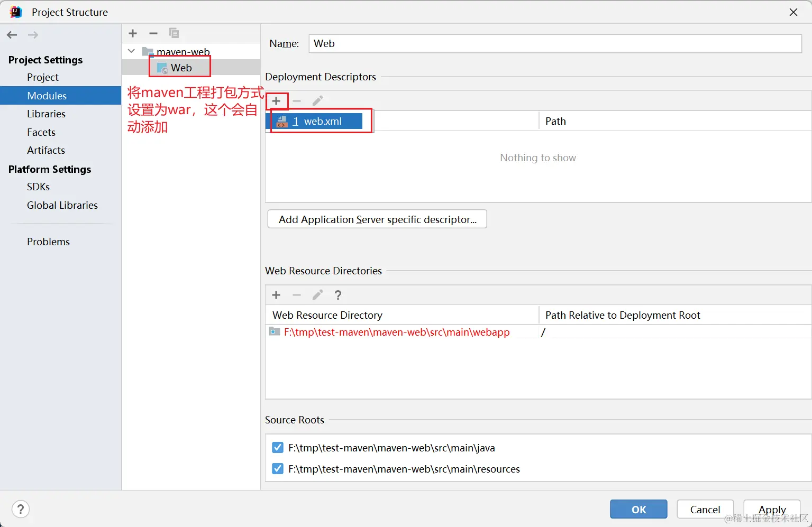Open the SDKs settings page
812x527 pixels.
point(38,187)
